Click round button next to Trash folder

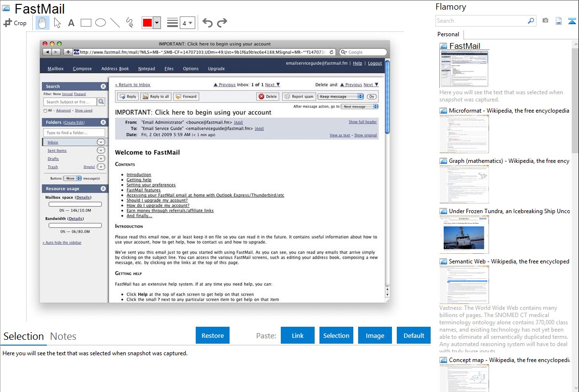click(x=101, y=167)
